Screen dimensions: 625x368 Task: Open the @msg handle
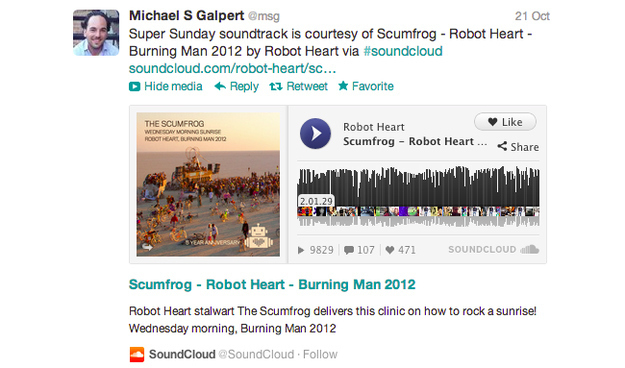(264, 16)
